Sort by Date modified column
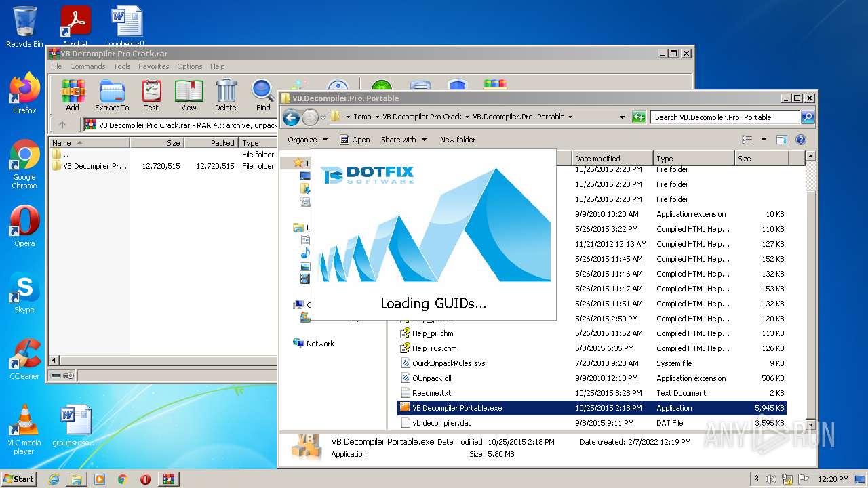The height and width of the screenshot is (488, 868). click(x=612, y=159)
